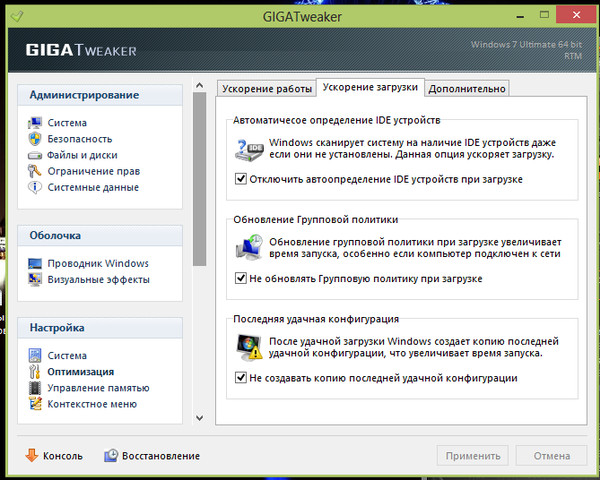Open Ограничение прав settings
600x480 pixels.
coord(94,171)
